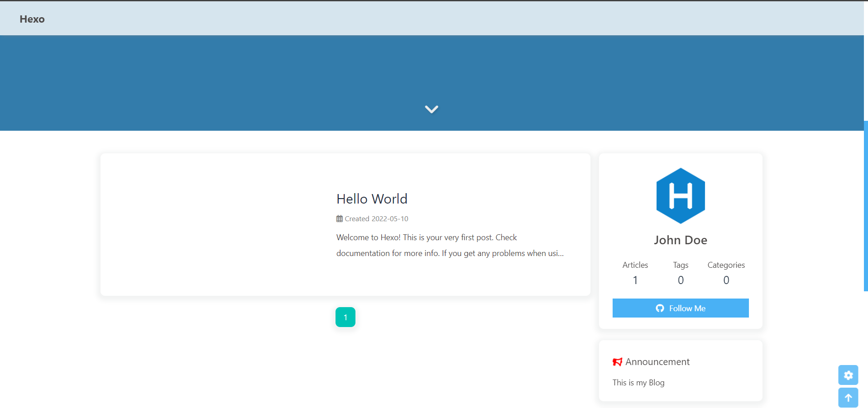The width and height of the screenshot is (868, 408).
Task: Select page 1 in the pagination
Action: (345, 317)
